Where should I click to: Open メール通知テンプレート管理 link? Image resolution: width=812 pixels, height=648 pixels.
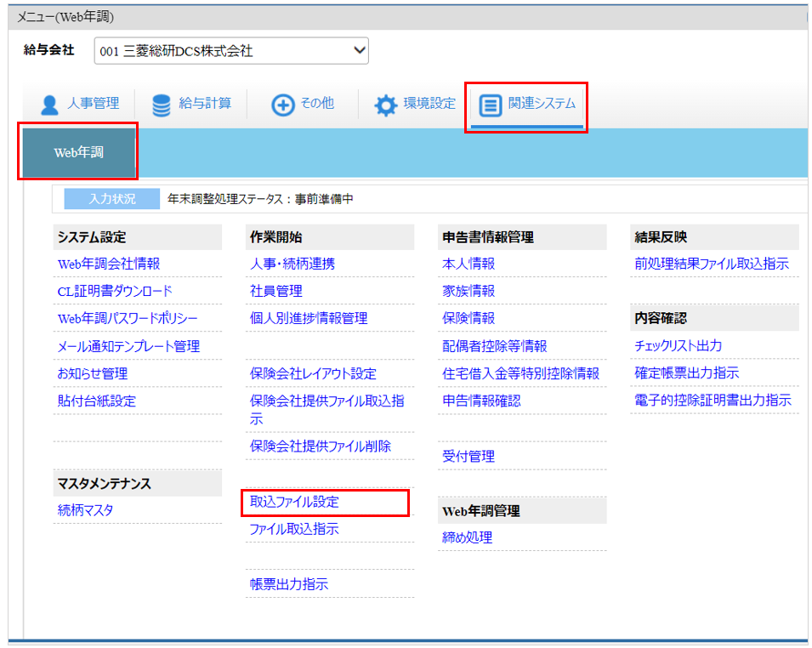(128, 346)
